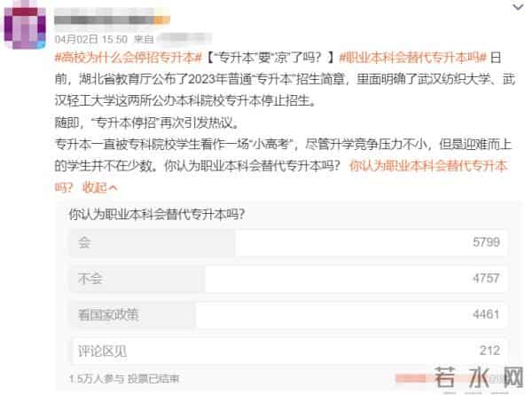Select poll option 不会

click(x=289, y=279)
